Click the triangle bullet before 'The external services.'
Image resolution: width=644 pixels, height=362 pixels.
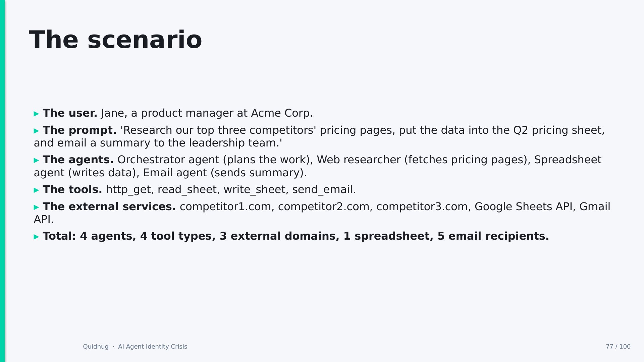click(x=37, y=207)
